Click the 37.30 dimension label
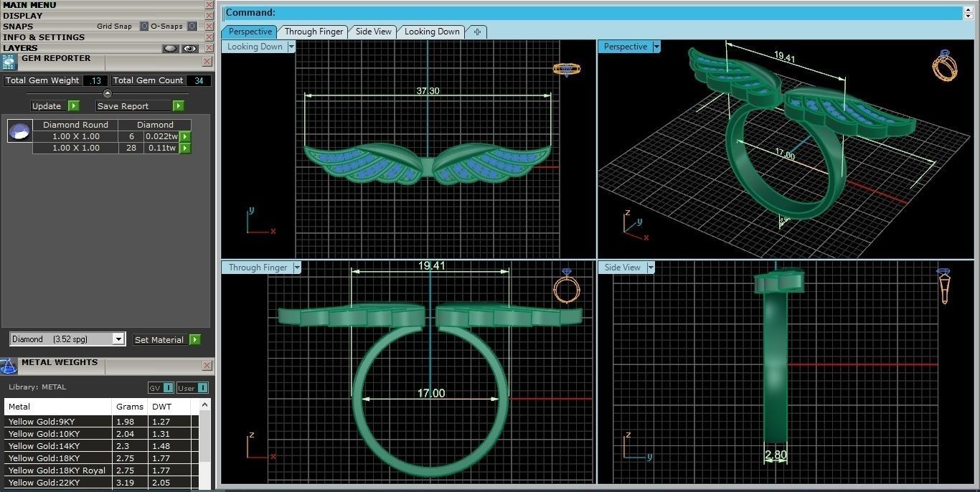Image resolution: width=980 pixels, height=492 pixels. click(x=428, y=91)
